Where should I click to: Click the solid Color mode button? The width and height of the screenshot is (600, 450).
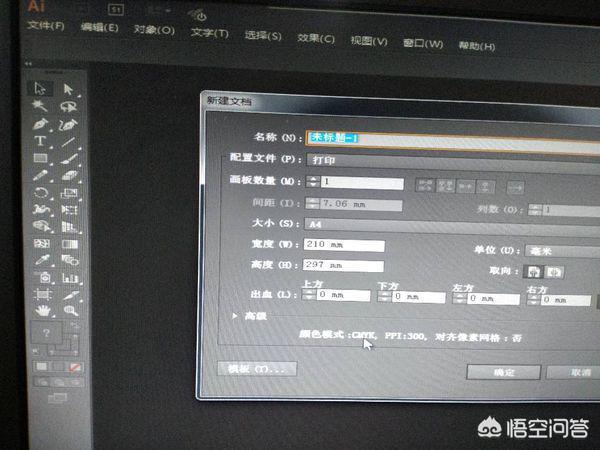click(x=41, y=367)
